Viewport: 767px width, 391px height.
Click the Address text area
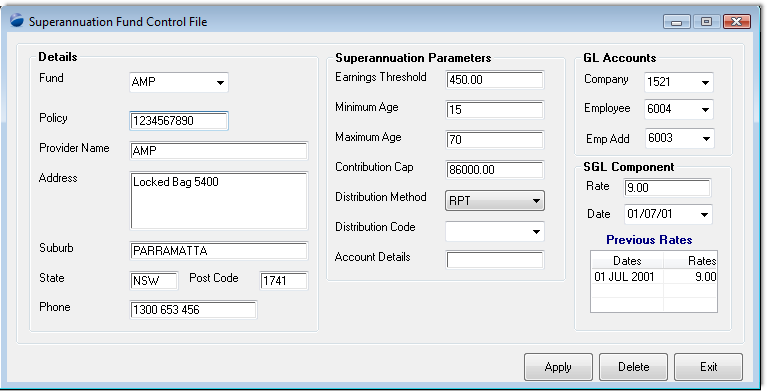click(x=219, y=201)
